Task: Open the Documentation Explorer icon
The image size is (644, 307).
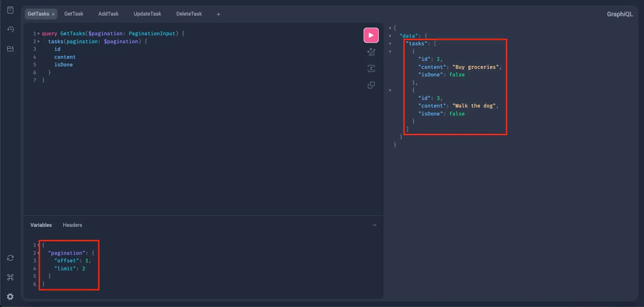Action: click(x=10, y=10)
